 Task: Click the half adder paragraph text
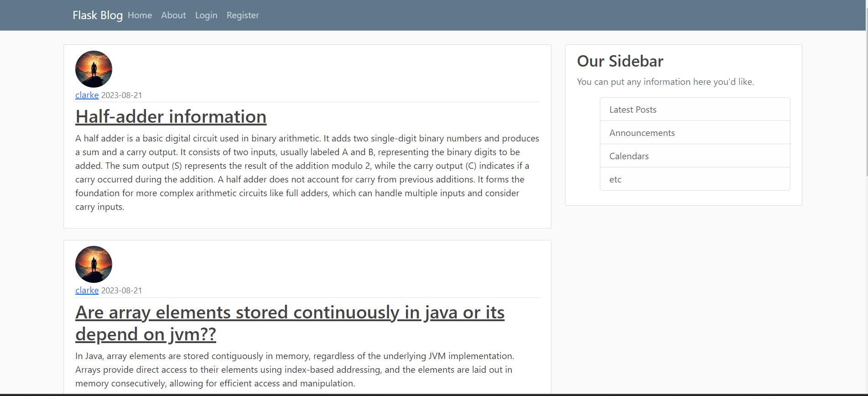(x=307, y=172)
